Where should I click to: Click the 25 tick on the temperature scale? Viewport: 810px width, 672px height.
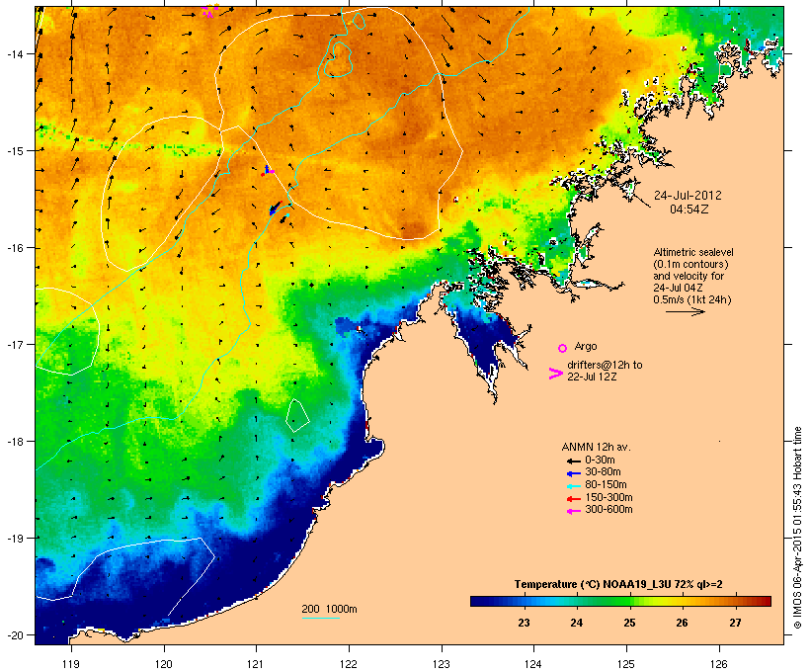click(629, 623)
